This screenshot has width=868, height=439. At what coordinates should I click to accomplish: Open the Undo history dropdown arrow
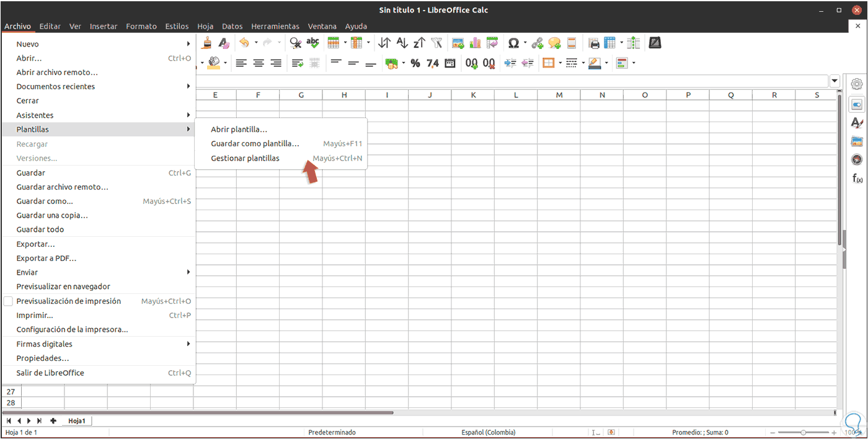(x=256, y=43)
